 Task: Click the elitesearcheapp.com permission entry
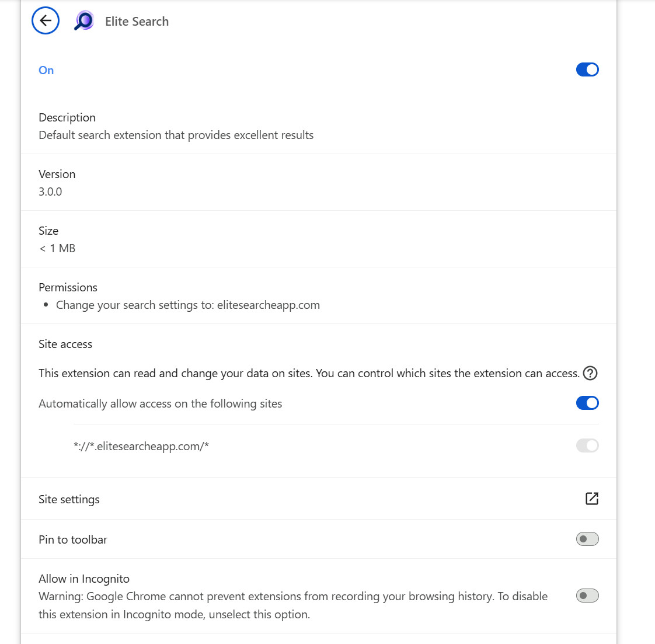(x=187, y=305)
